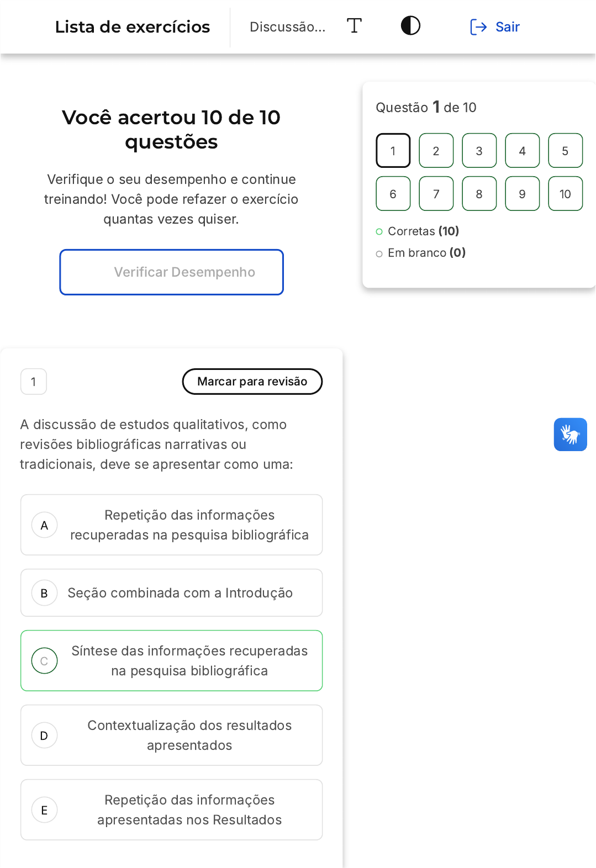The height and width of the screenshot is (868, 596).
Task: Click the text size T icon
Action: 354,26
